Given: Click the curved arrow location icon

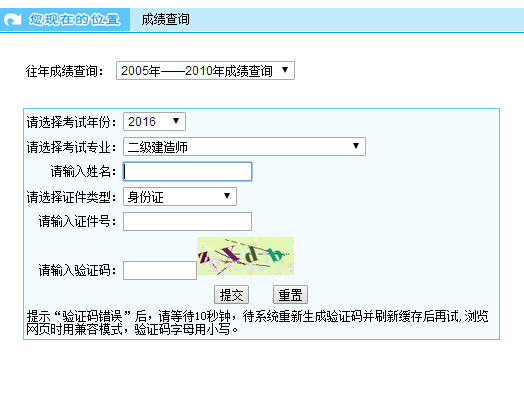Looking at the screenshot, I should (x=12, y=19).
